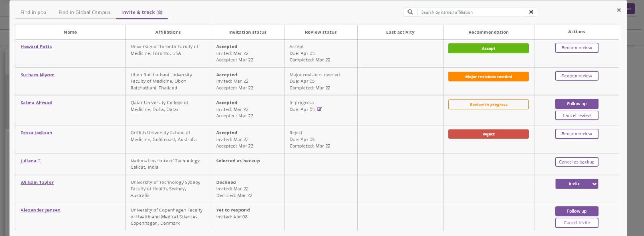Cancel review for Salma Ahmad
The width and height of the screenshot is (644, 236).
577,115
